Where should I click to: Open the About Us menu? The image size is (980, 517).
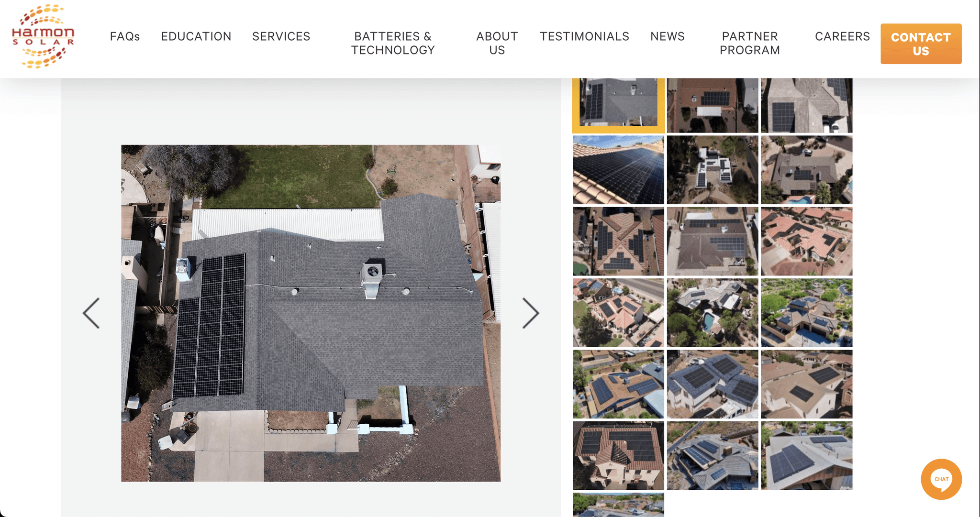tap(497, 43)
